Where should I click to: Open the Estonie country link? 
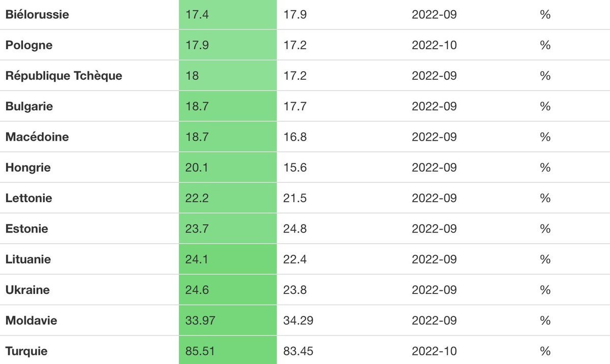(x=27, y=228)
